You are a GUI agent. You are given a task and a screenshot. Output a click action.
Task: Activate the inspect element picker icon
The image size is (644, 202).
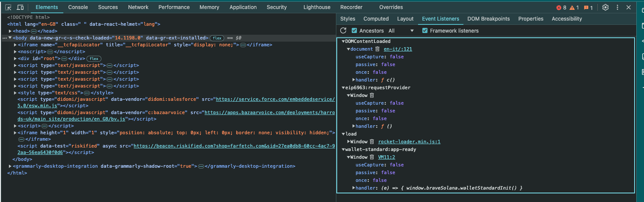coord(8,7)
